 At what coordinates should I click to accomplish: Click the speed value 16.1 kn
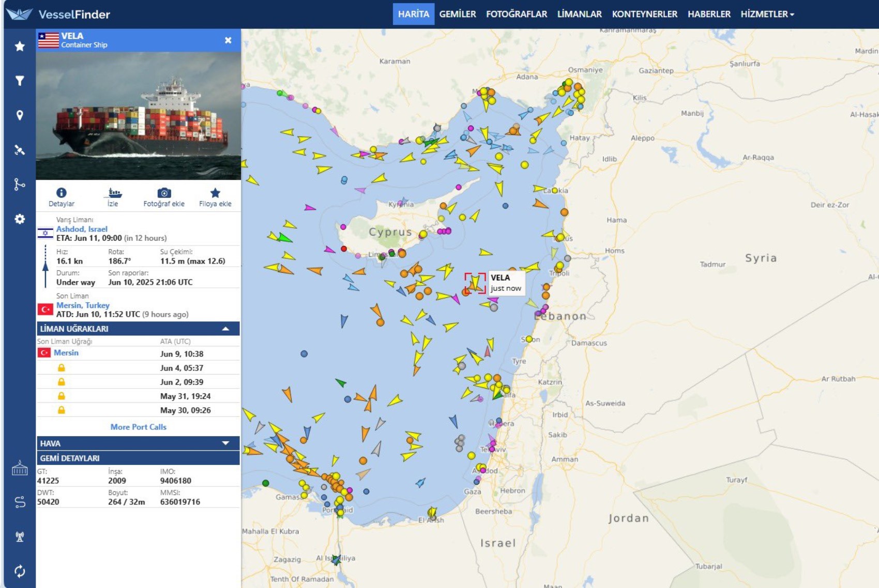(69, 261)
